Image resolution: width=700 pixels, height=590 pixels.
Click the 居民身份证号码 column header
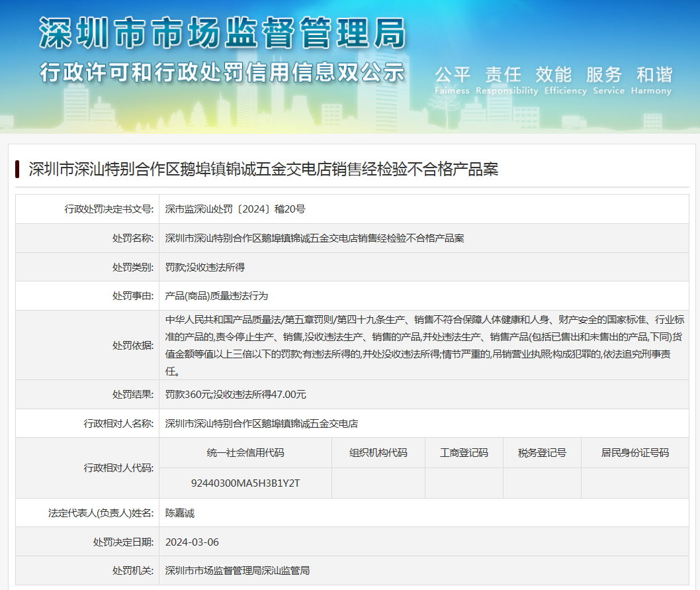635,453
